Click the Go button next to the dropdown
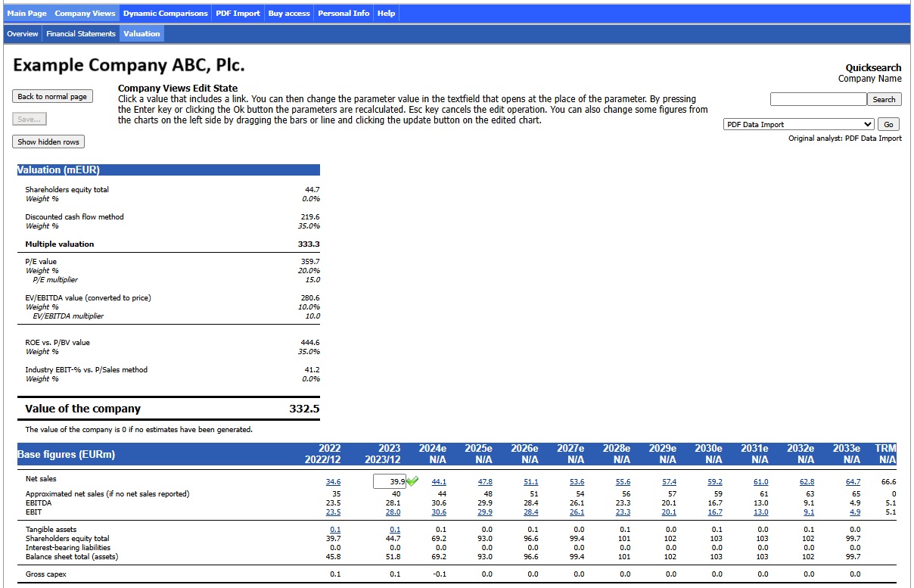 888,124
